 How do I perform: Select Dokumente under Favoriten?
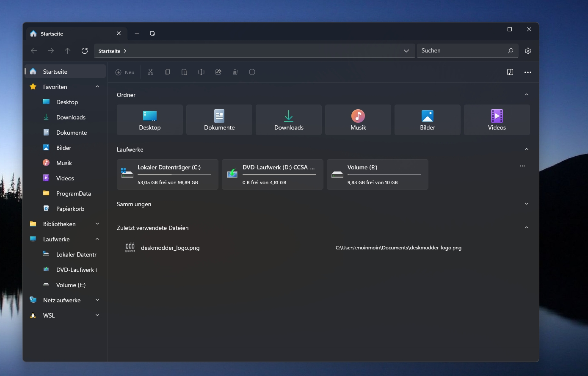click(65, 133)
